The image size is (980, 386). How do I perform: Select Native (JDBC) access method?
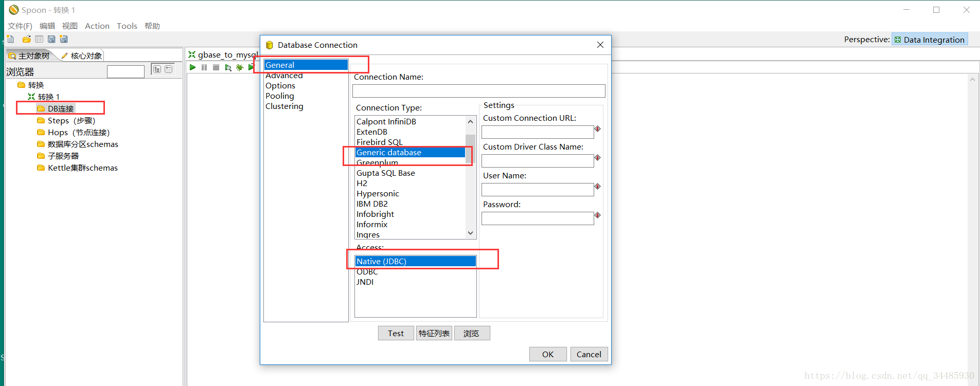point(416,261)
